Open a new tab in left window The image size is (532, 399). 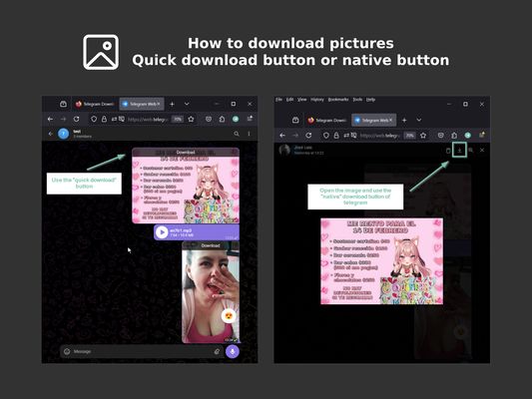pos(172,104)
